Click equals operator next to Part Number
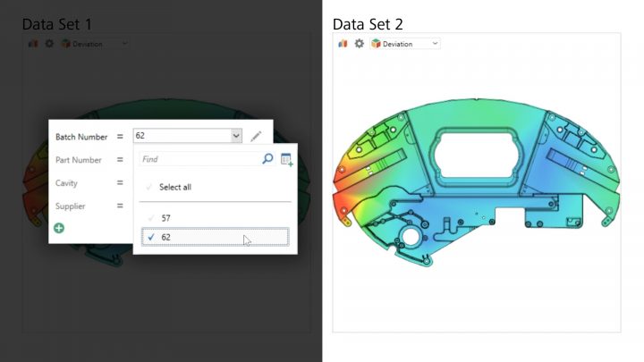The image size is (644, 362). [x=119, y=160]
